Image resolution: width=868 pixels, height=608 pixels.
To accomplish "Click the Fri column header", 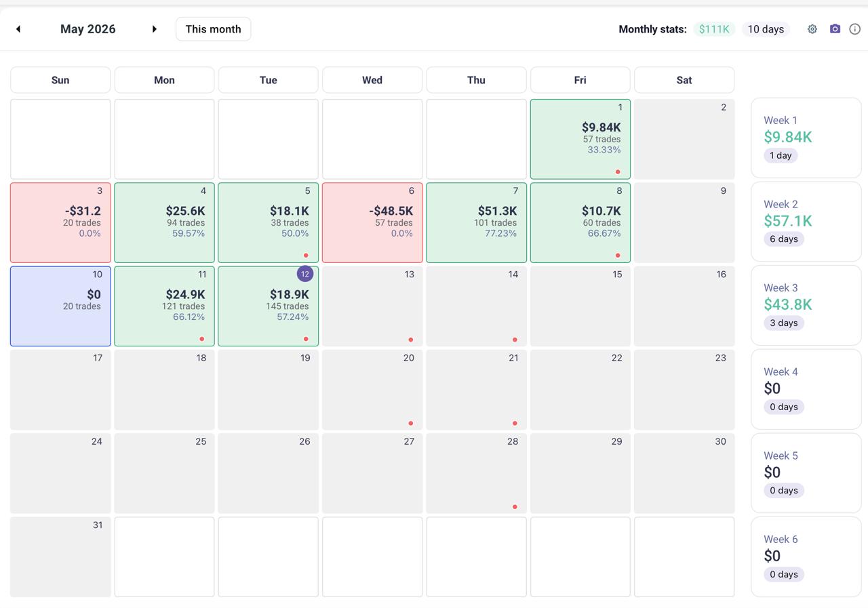I will (x=580, y=80).
